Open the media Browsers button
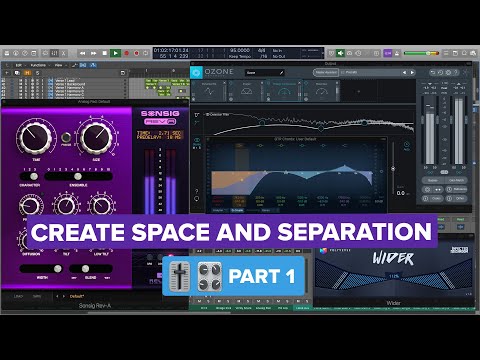This screenshot has height=360, width=480. [x=473, y=53]
